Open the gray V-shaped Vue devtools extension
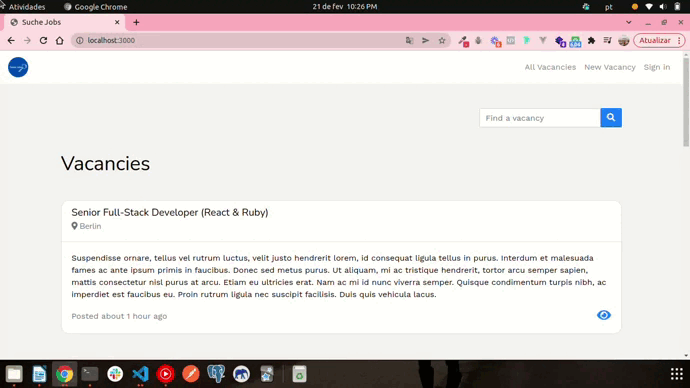Screen dimensions: 690x388 click(543, 40)
